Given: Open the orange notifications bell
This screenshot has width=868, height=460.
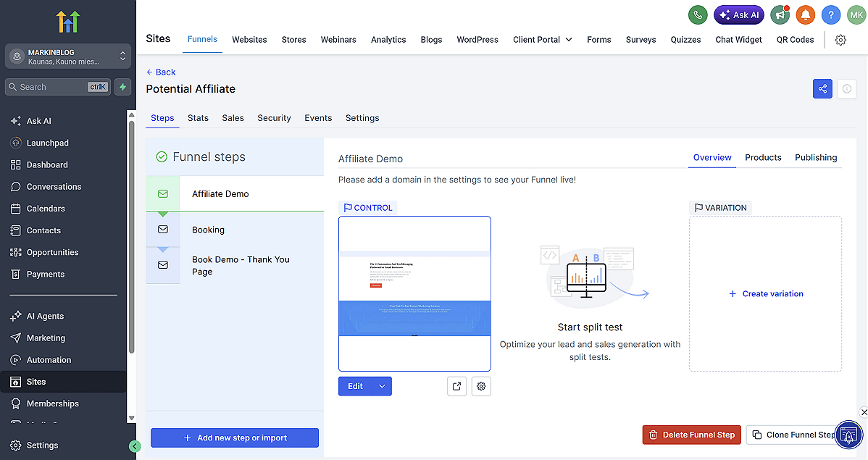Looking at the screenshot, I should pyautogui.click(x=806, y=15).
